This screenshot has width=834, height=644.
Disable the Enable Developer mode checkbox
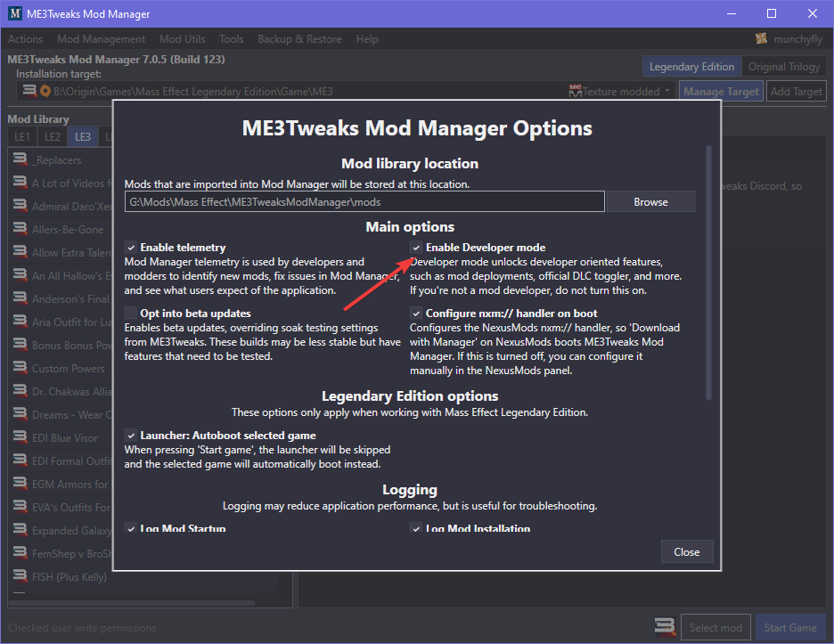[x=416, y=248]
